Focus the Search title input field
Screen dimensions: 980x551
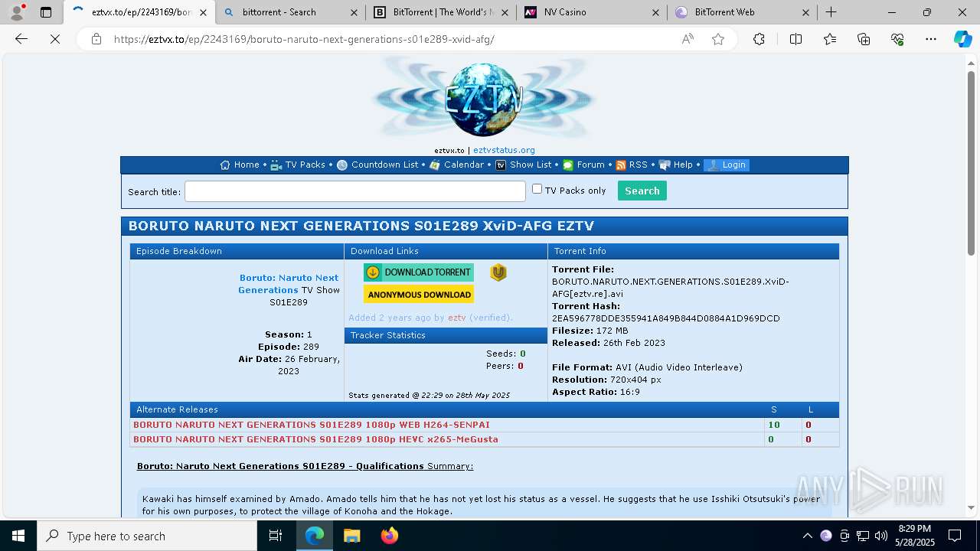[355, 191]
